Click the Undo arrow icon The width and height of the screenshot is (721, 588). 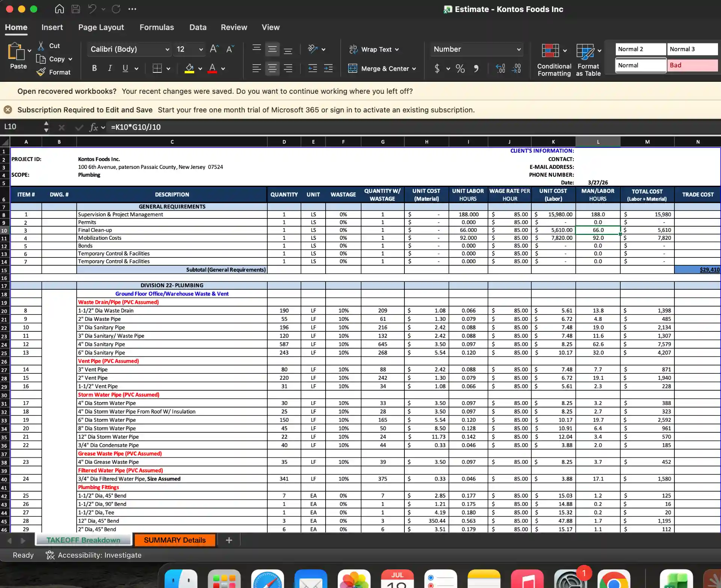[92, 9]
